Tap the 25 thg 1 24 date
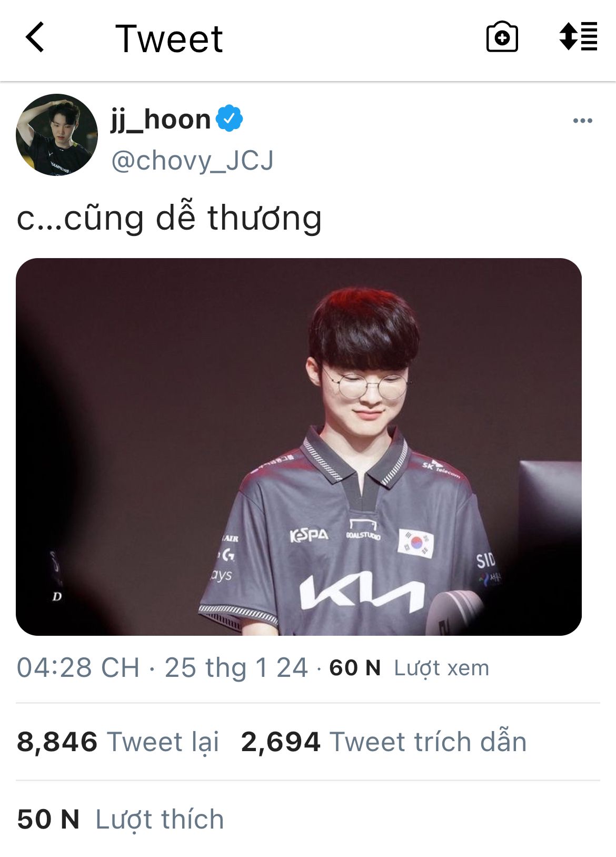Screen dimensions: 616x857 click(x=236, y=668)
